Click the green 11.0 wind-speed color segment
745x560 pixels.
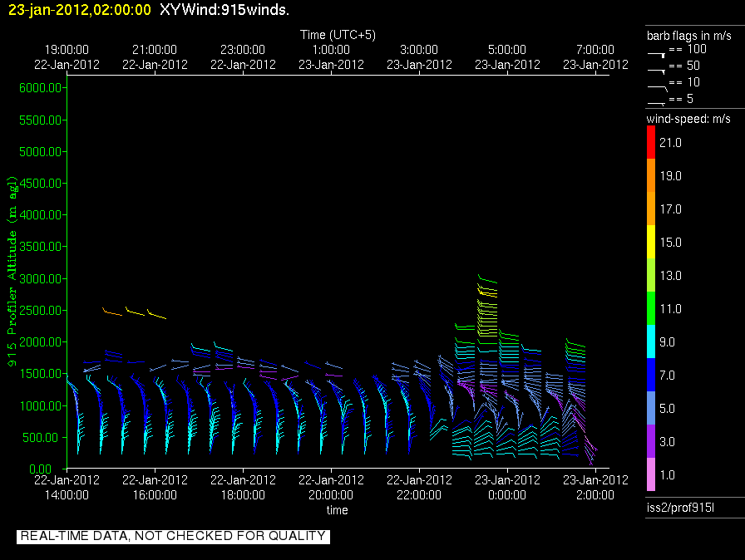(x=651, y=309)
